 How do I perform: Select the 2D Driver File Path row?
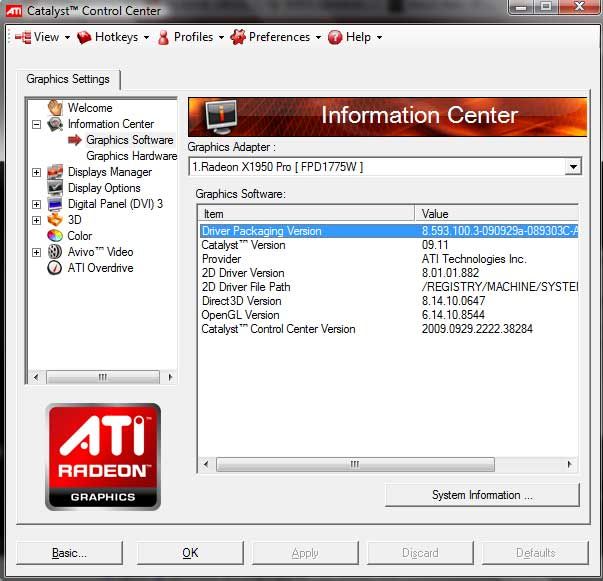coord(389,287)
